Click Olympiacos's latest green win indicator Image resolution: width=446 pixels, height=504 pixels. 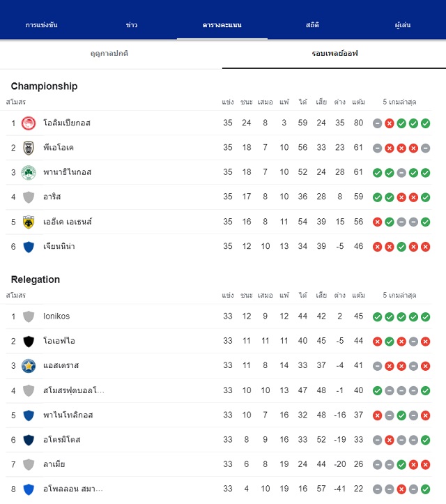425,123
